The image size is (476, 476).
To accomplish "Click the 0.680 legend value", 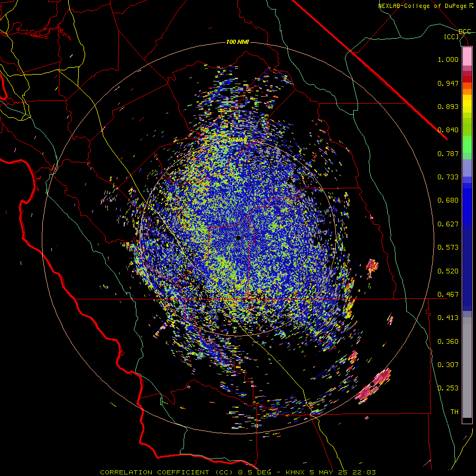I will pyautogui.click(x=448, y=200).
